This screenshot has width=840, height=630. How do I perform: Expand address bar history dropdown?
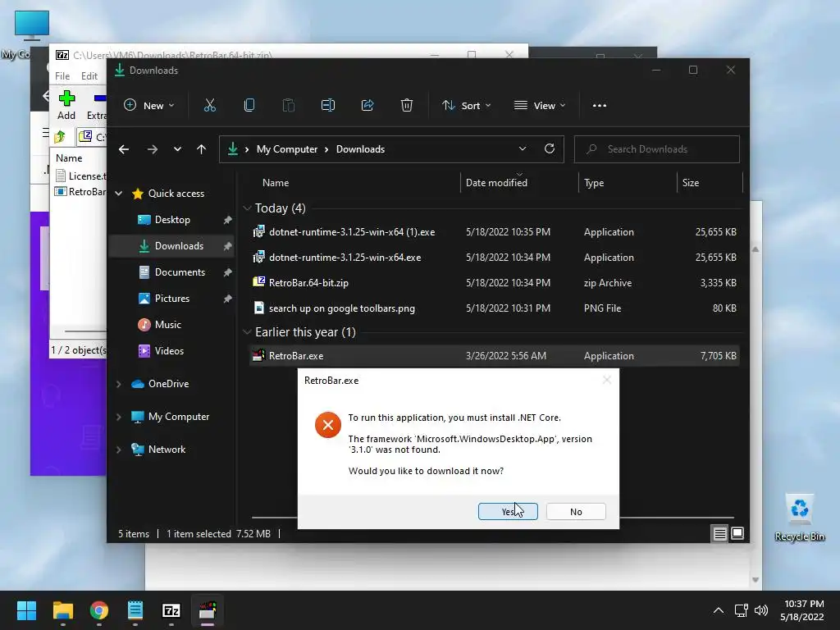[x=523, y=149]
